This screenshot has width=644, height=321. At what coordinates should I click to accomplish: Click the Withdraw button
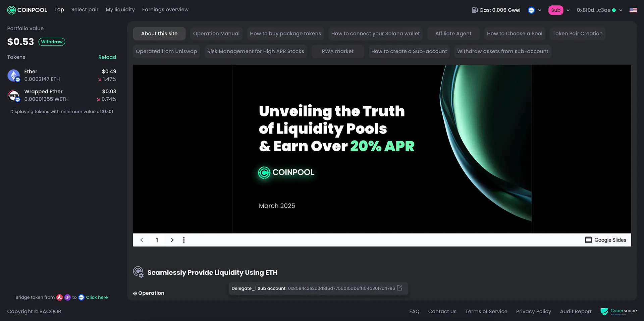tap(52, 42)
